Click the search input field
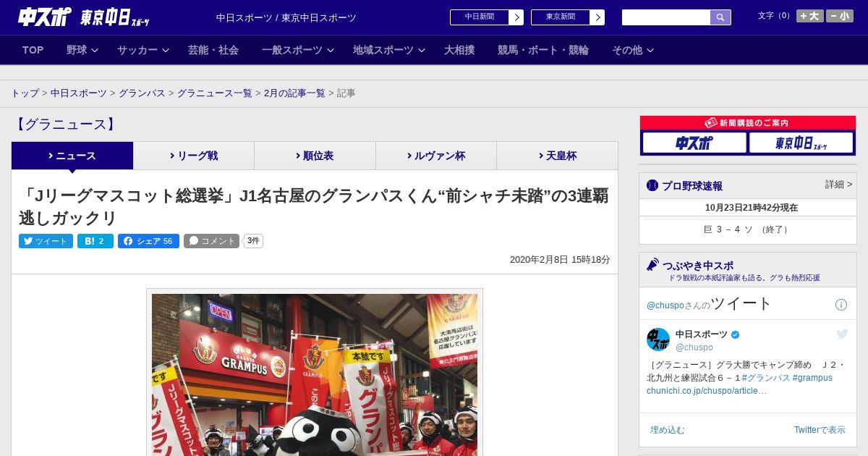Screen dimensions: 868x456 pyautogui.click(x=666, y=17)
